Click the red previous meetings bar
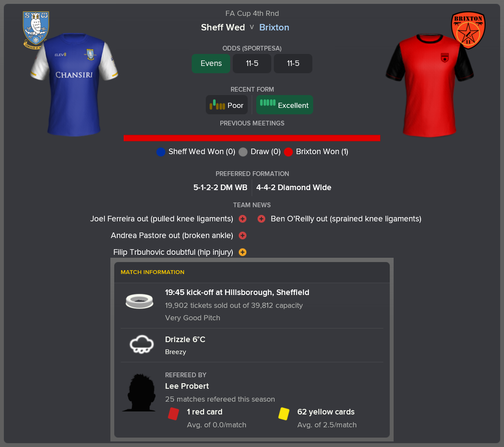The height and width of the screenshot is (447, 504). coord(252,138)
